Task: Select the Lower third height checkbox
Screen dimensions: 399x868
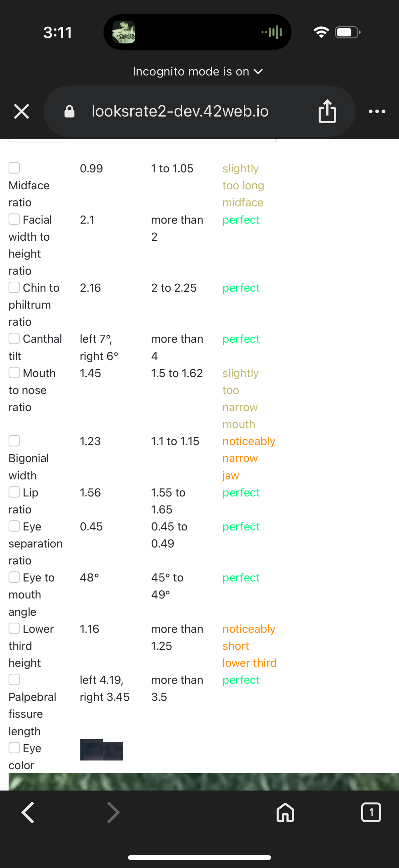Action: pos(14,628)
